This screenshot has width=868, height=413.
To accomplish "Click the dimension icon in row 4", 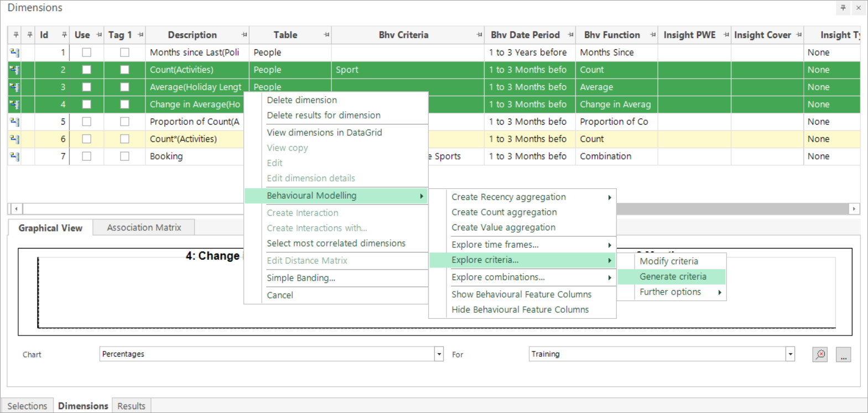I will point(14,104).
